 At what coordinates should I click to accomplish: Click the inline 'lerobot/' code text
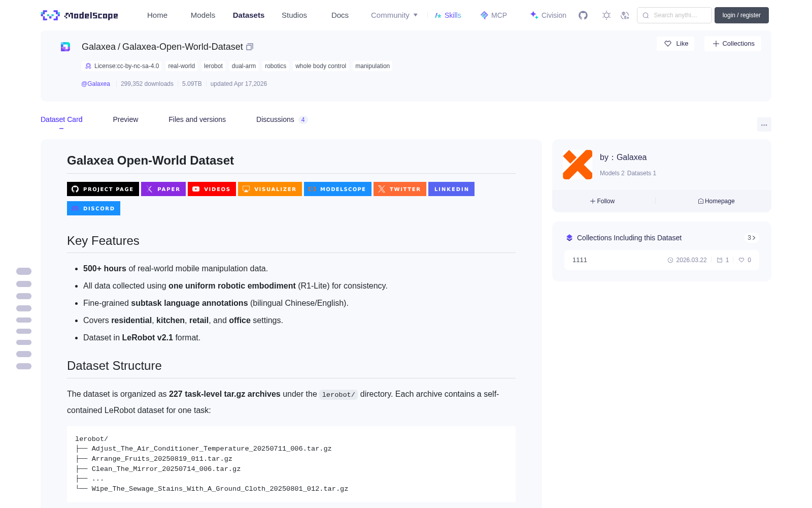tap(339, 395)
